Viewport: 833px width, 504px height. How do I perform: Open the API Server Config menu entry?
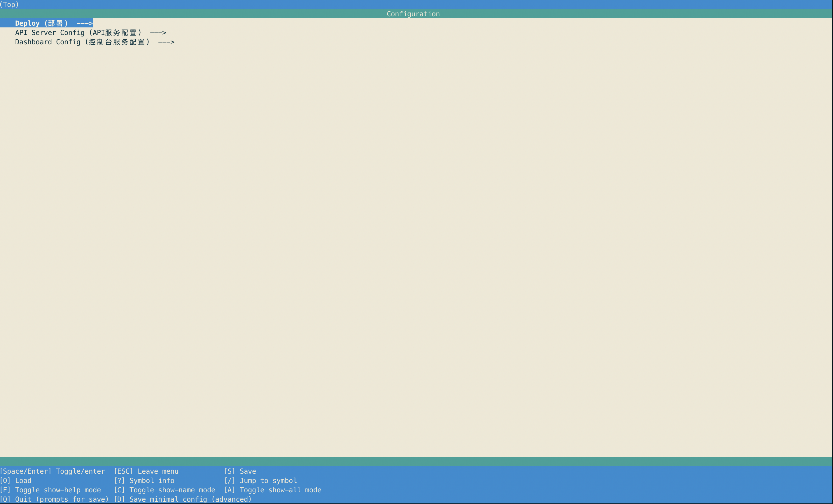click(x=78, y=33)
